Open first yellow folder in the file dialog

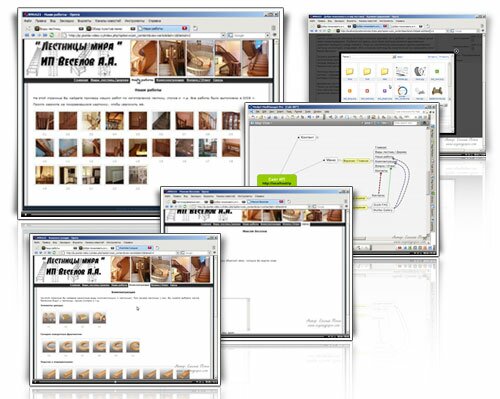click(x=349, y=72)
